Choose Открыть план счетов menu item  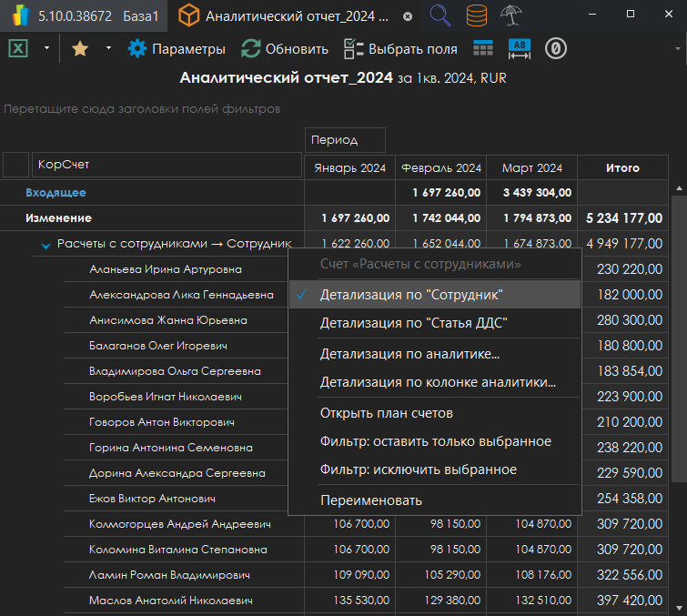387,413
